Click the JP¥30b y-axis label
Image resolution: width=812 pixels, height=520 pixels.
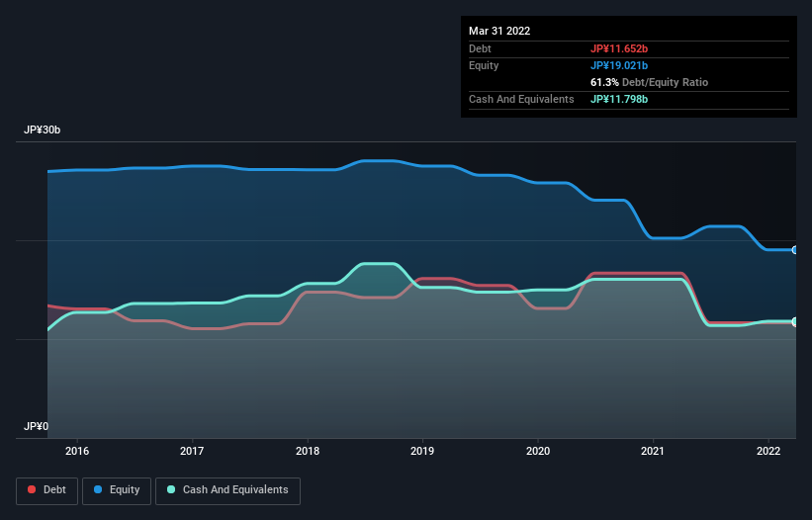click(42, 130)
